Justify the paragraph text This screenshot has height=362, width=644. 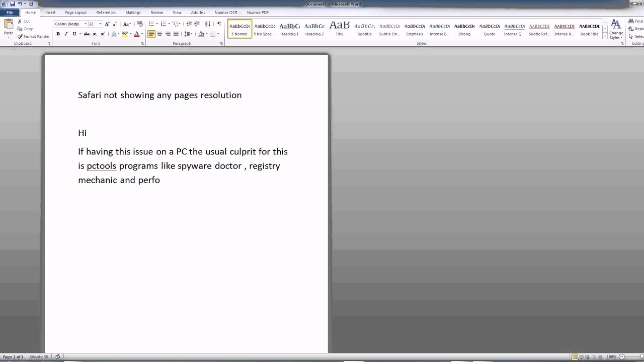(x=176, y=34)
